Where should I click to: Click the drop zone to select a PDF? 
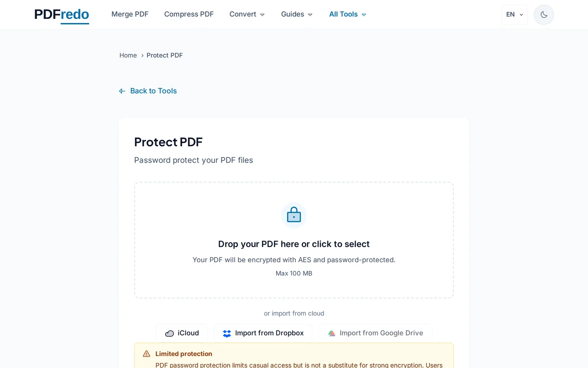coord(294,244)
